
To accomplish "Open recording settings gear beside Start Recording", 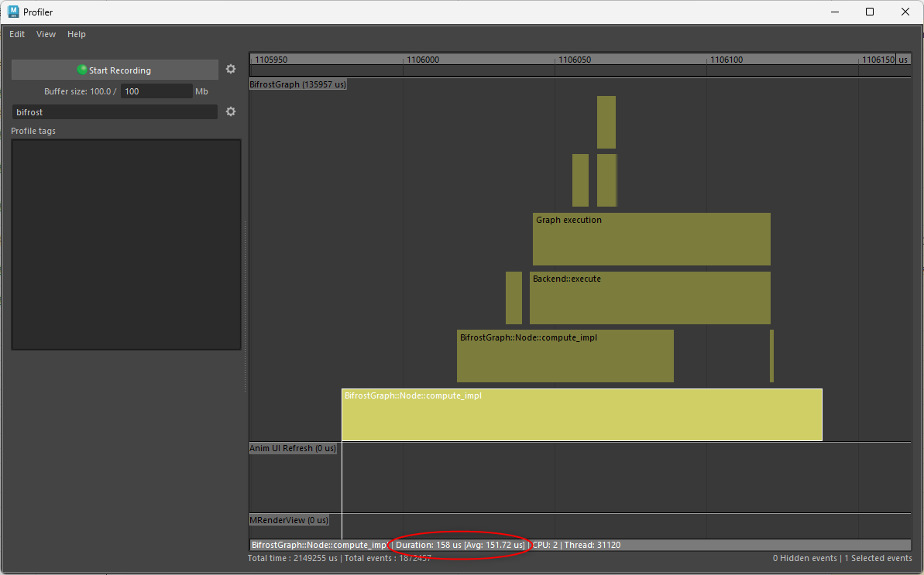I will coord(230,70).
